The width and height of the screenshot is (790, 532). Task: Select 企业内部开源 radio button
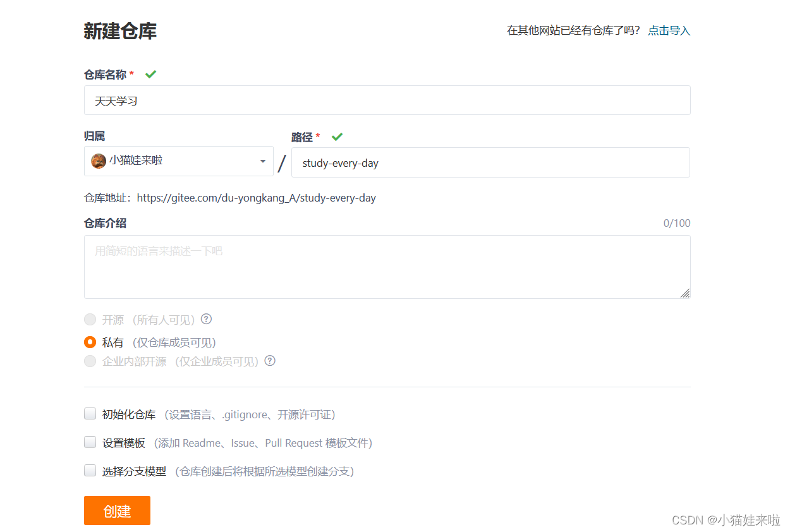(x=90, y=361)
